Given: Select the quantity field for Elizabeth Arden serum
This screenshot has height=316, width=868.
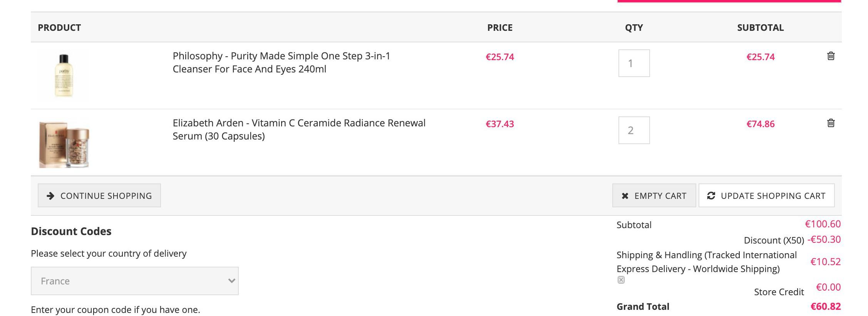Looking at the screenshot, I should click(634, 130).
